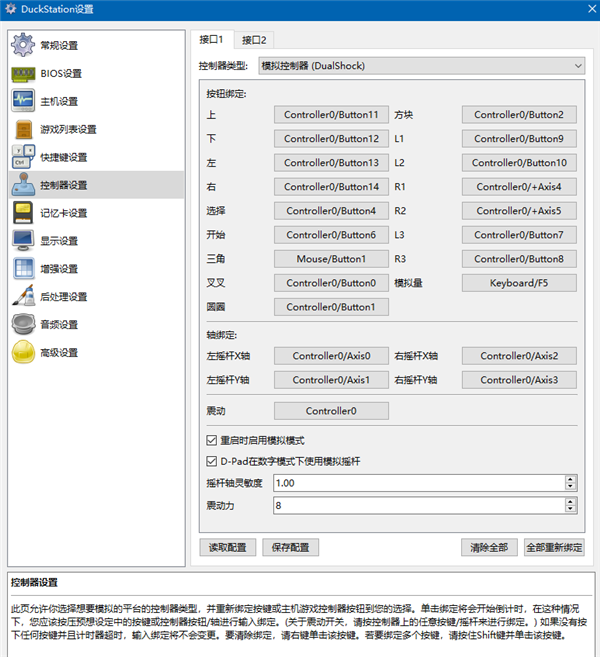Select the 接口1 tab
The image size is (600, 657).
point(212,39)
